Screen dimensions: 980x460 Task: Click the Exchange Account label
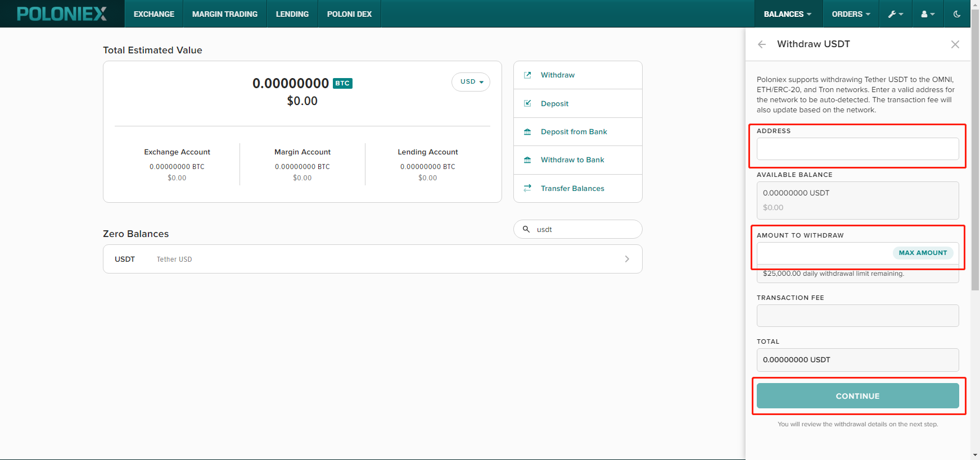(x=177, y=152)
